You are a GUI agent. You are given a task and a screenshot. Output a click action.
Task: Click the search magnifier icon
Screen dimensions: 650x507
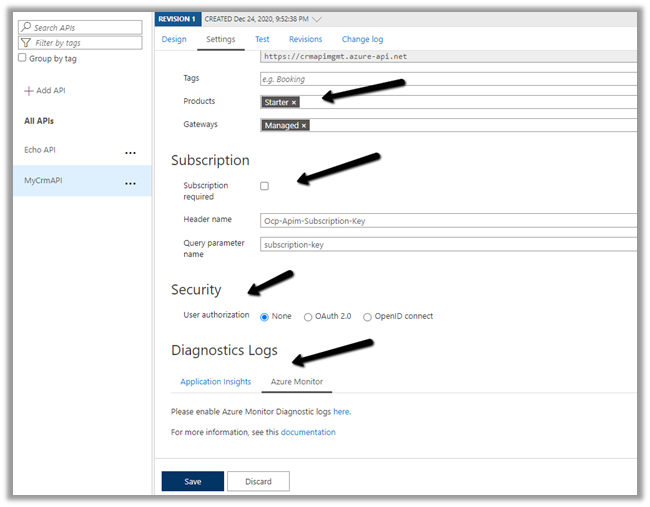pos(27,28)
